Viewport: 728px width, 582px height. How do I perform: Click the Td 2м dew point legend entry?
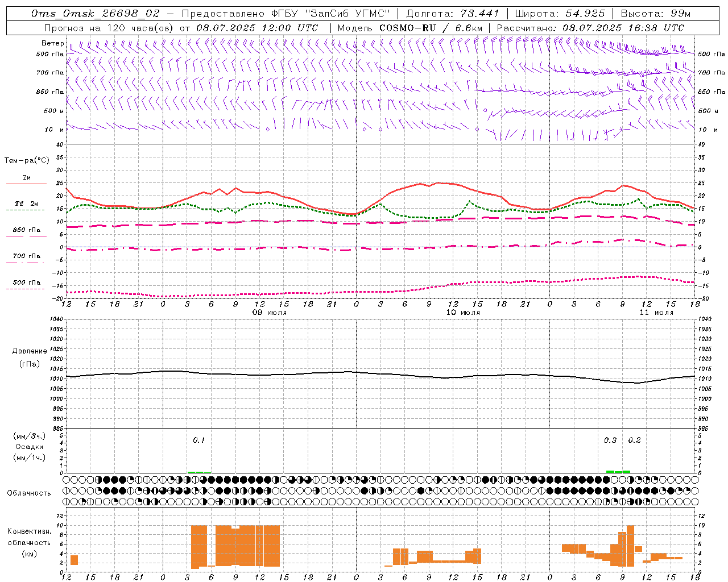coord(27,203)
